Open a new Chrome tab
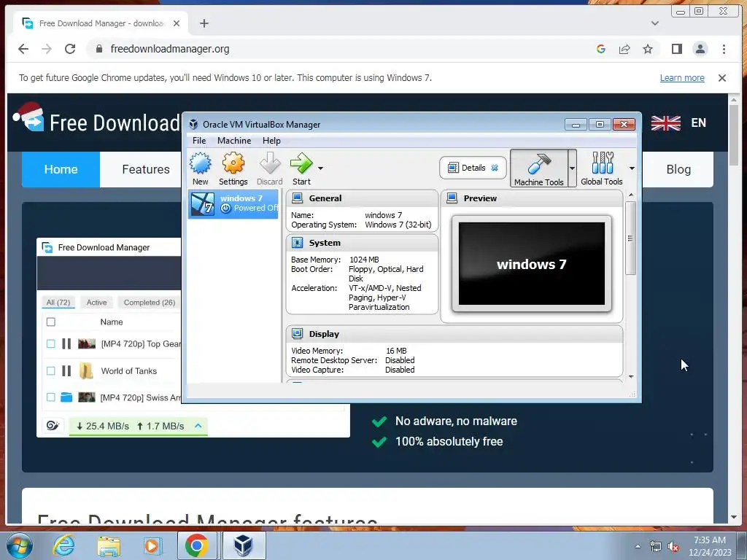This screenshot has height=560, width=747. tap(204, 23)
